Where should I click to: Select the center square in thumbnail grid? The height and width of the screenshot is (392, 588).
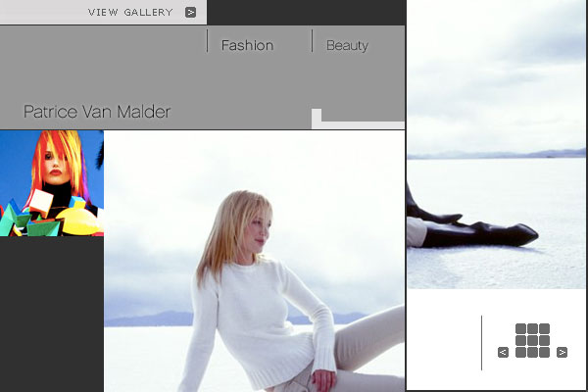coord(532,341)
